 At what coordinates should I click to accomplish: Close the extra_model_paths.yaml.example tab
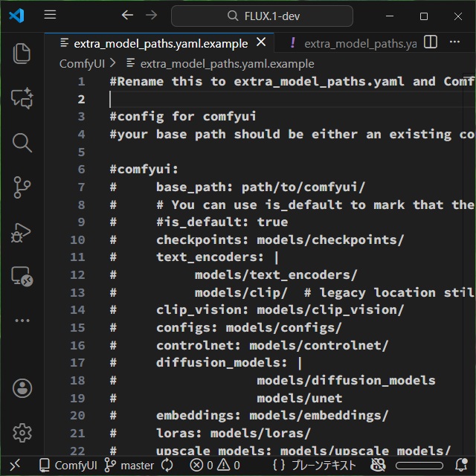pos(260,43)
